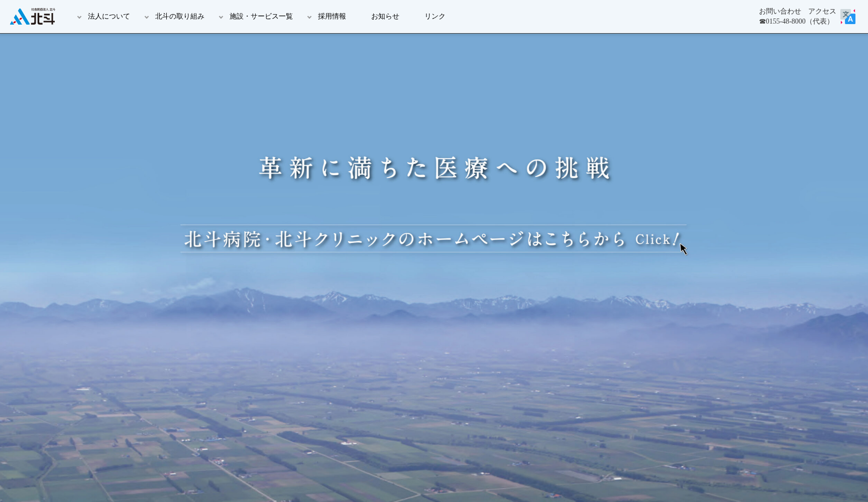
Task: Select the リンク navigation item
Action: pyautogui.click(x=435, y=16)
